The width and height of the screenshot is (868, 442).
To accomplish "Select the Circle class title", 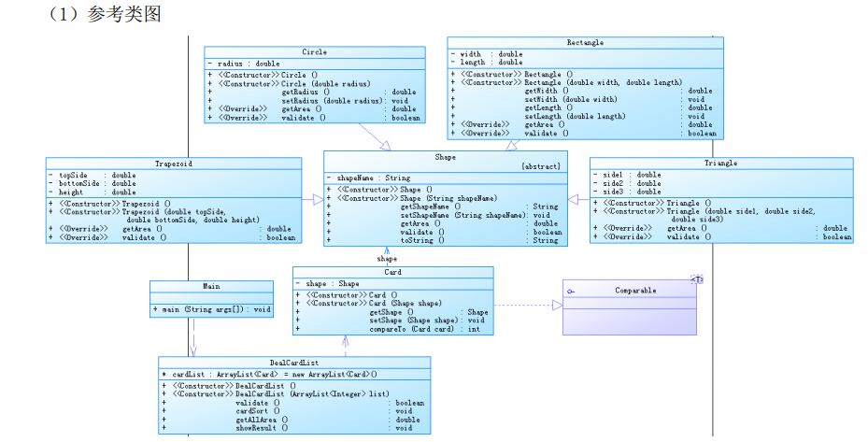I will pyautogui.click(x=315, y=52).
